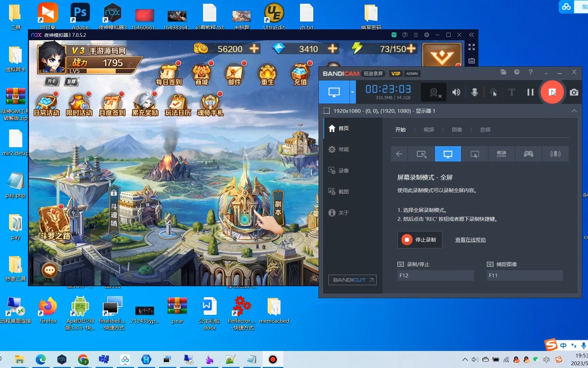Toggle the webcam overlay in Bandicam
The width and height of the screenshot is (588, 368).
(x=434, y=92)
